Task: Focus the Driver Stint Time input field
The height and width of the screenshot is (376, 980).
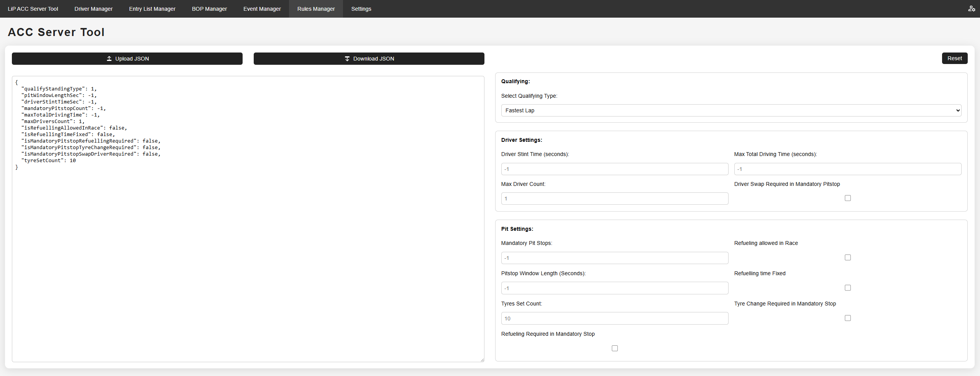Action: click(615, 169)
